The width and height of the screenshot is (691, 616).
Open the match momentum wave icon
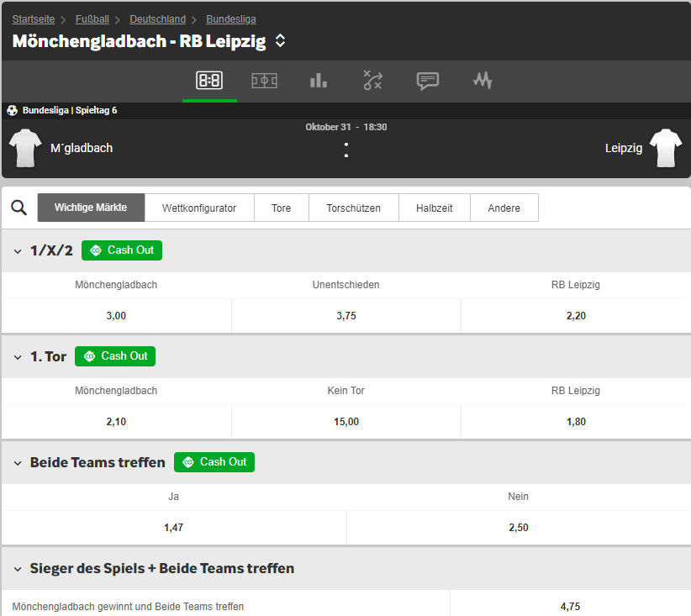[483, 81]
